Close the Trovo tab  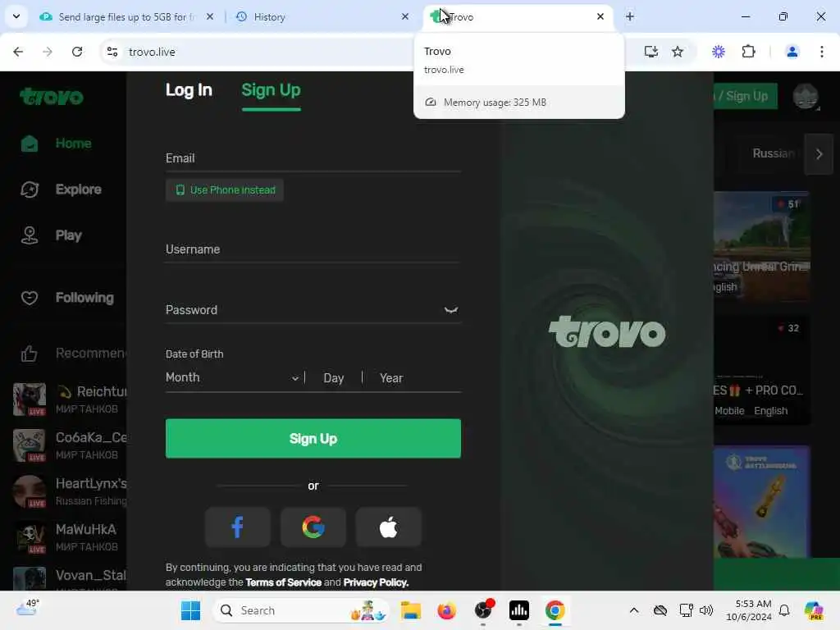click(600, 16)
